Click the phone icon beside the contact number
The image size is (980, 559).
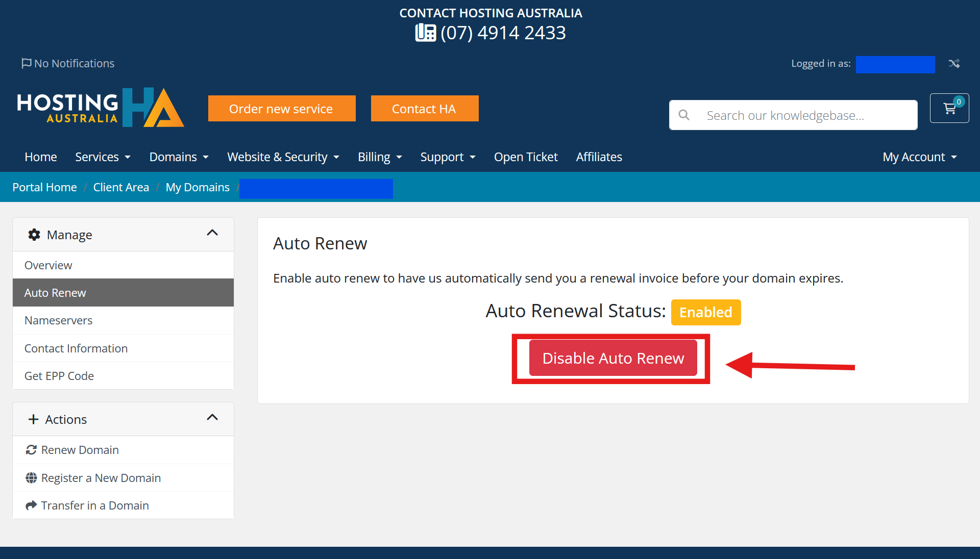click(x=426, y=33)
